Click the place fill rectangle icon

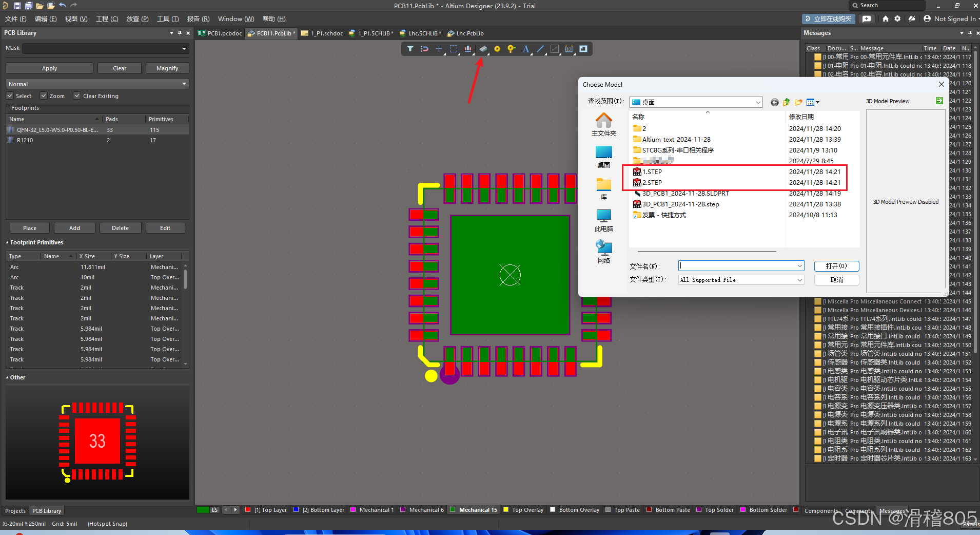click(x=583, y=49)
